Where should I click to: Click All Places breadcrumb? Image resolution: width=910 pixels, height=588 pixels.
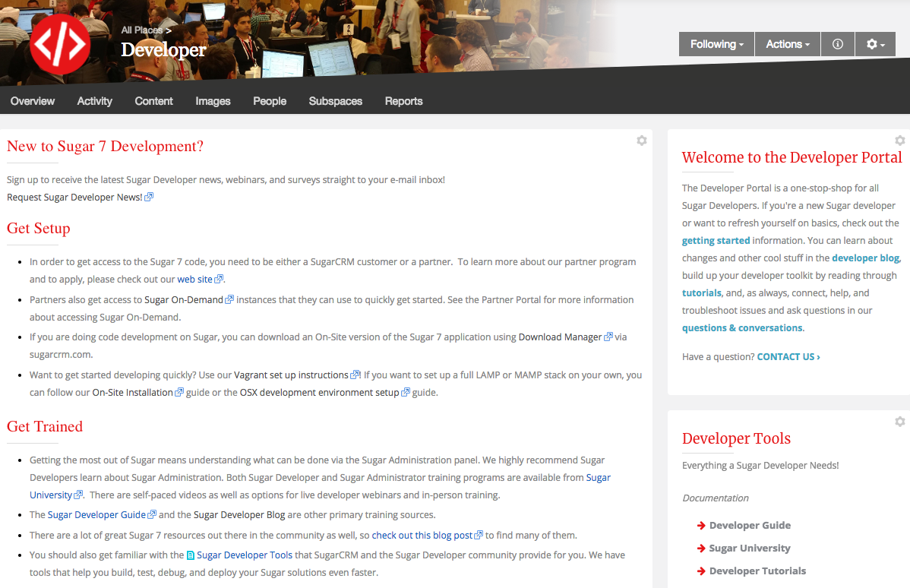point(142,30)
